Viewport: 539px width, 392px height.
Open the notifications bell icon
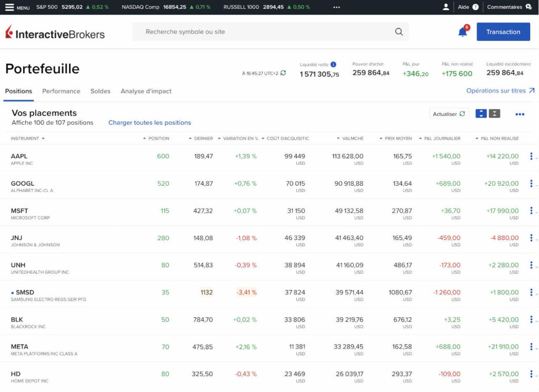pyautogui.click(x=463, y=32)
